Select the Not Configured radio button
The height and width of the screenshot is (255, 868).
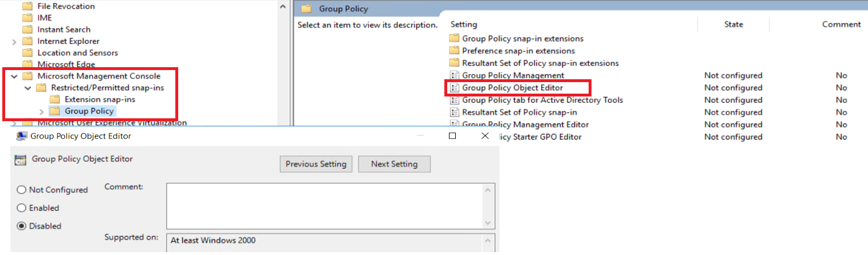click(22, 190)
